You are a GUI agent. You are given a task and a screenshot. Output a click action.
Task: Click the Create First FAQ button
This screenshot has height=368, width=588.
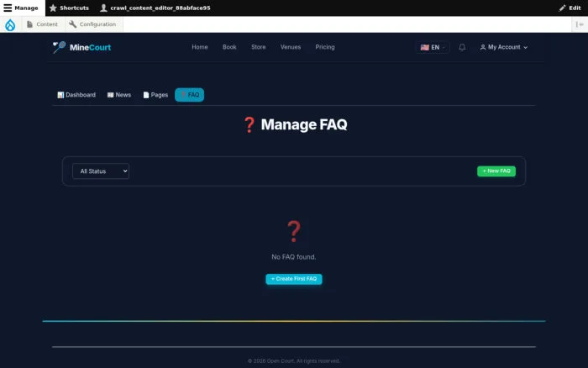[294, 279]
